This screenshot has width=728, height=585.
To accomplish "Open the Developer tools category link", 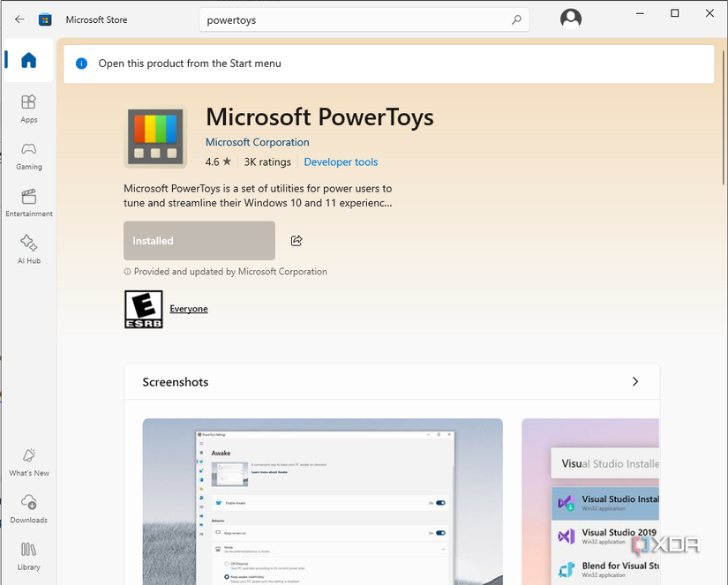I will pyautogui.click(x=340, y=161).
